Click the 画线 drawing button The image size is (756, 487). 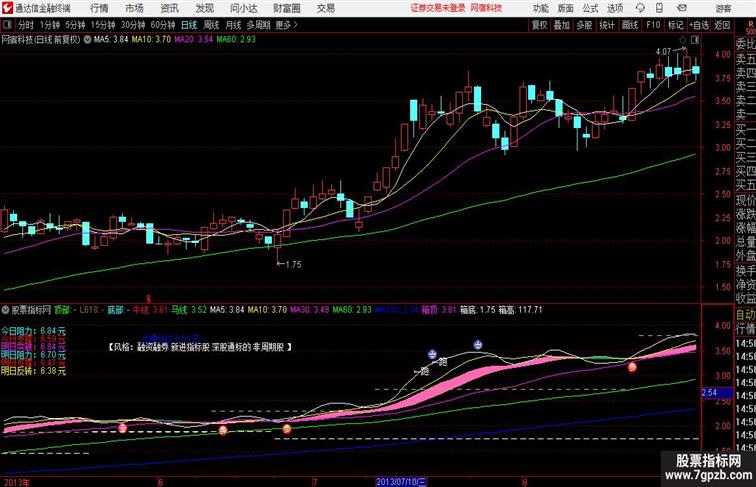pos(630,25)
